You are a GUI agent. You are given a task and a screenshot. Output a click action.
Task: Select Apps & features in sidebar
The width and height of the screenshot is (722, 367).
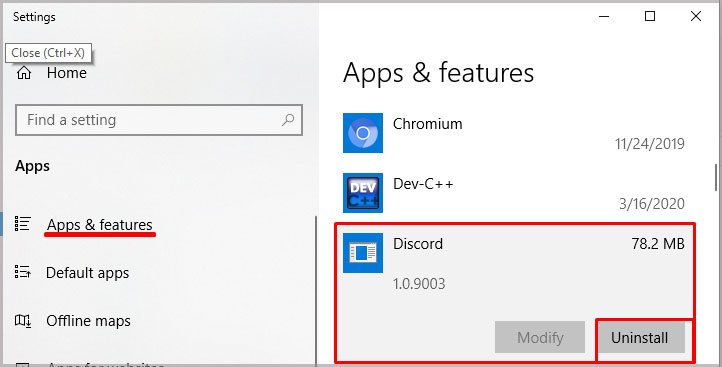99,225
